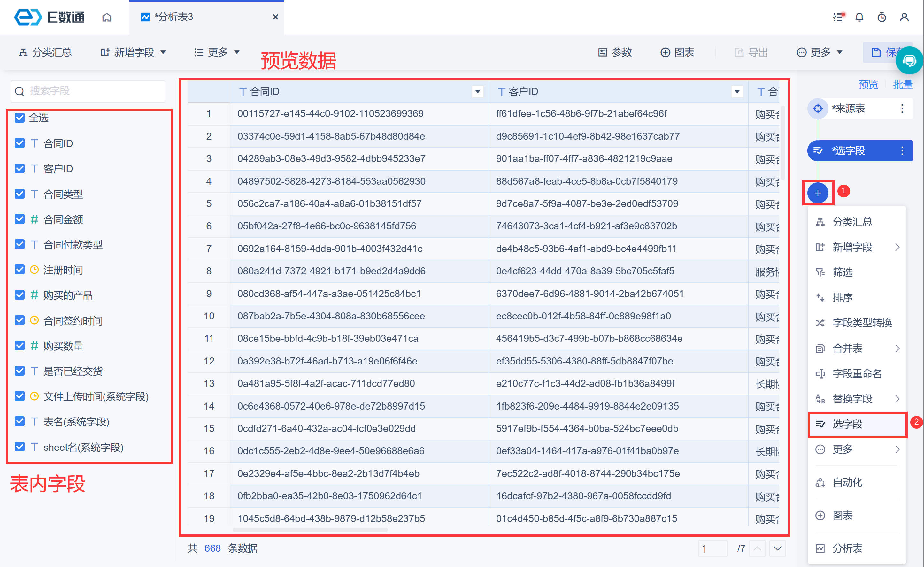
Task: Click the timer clock icon
Action: tap(882, 17)
